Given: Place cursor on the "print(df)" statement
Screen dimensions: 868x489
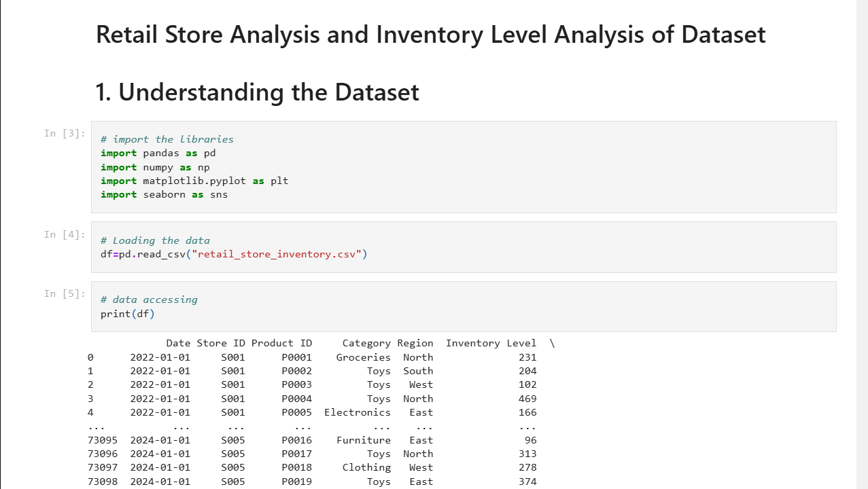Looking at the screenshot, I should pyautogui.click(x=128, y=313).
